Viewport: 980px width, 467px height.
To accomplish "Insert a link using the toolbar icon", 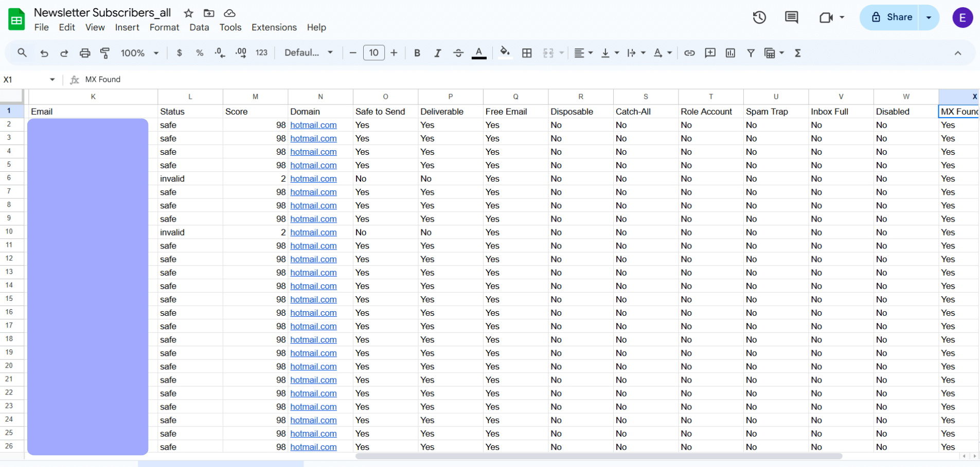I will 689,52.
